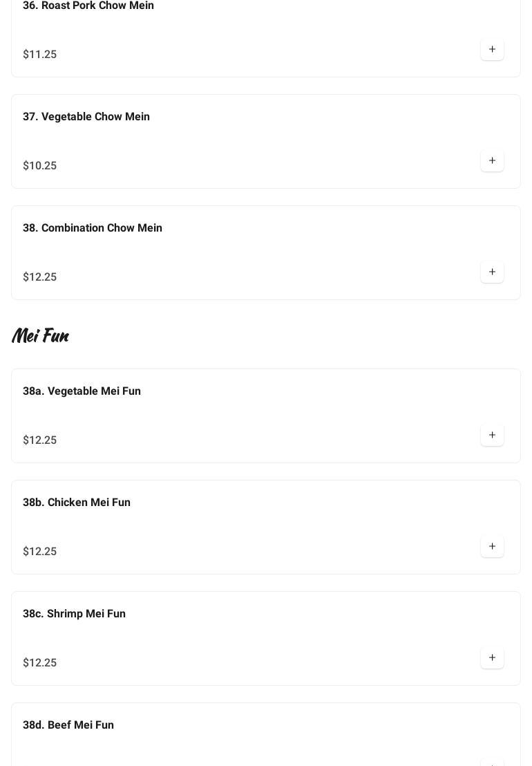532x766 pixels.
Task: Click the $12.25 price under Combination Chow Mein
Action: point(40,277)
